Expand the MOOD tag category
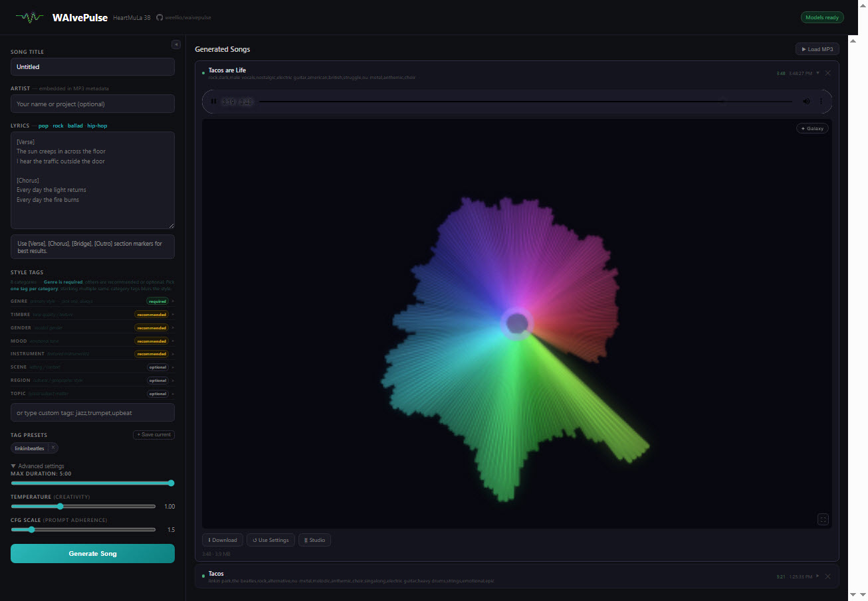Image resolution: width=868 pixels, height=601 pixels. coord(92,341)
